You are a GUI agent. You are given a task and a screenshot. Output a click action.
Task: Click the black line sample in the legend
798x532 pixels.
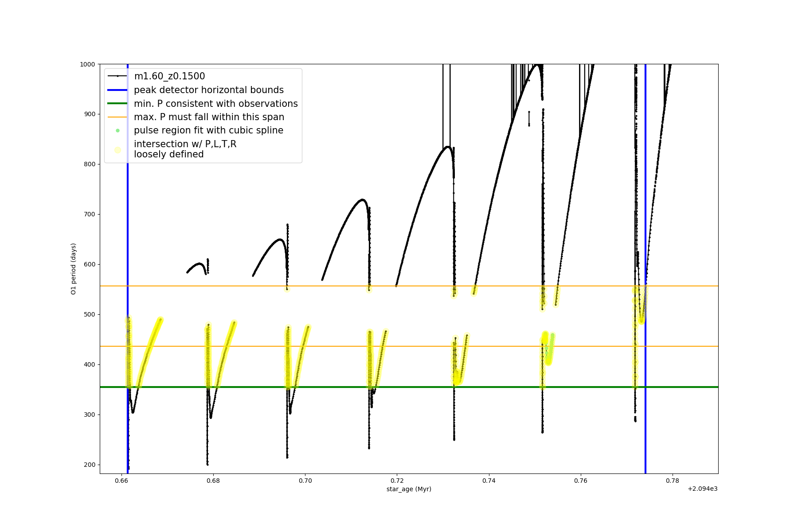[x=117, y=76]
